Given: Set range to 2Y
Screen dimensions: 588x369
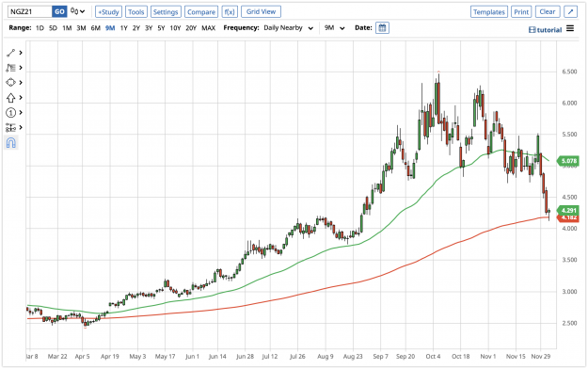Looking at the screenshot, I should click(x=136, y=28).
